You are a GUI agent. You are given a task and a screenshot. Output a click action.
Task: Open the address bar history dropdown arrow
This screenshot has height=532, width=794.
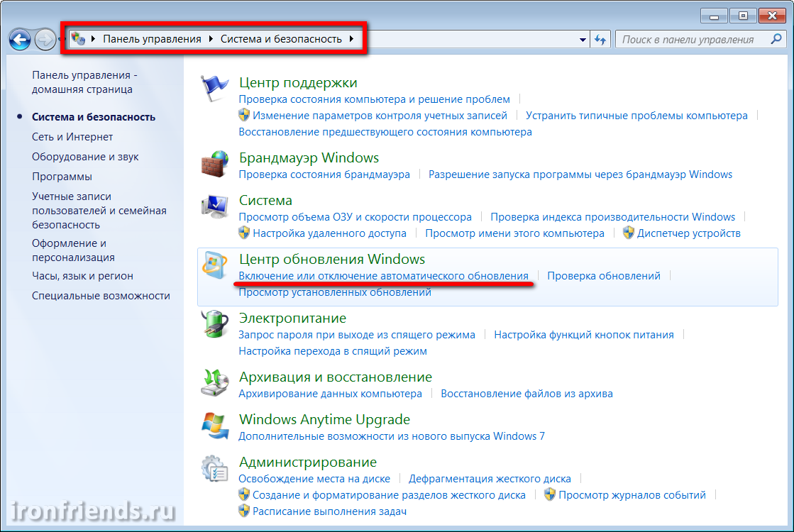pyautogui.click(x=583, y=40)
